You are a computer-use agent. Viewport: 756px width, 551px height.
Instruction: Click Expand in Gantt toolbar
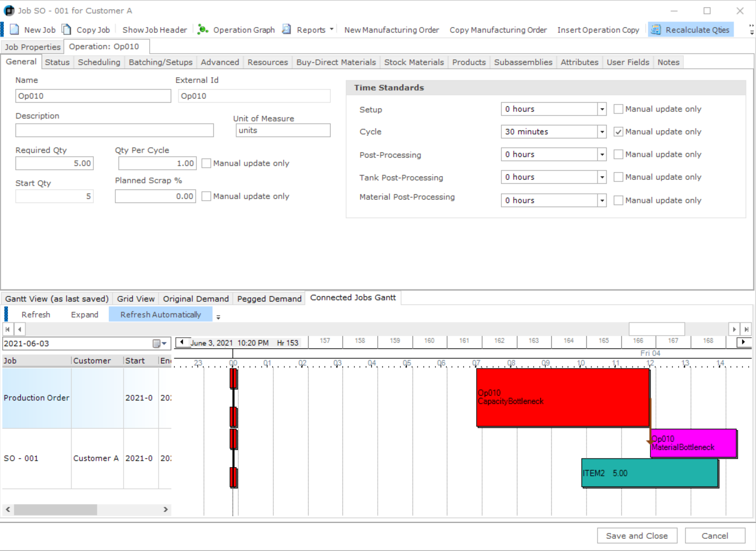(x=85, y=315)
